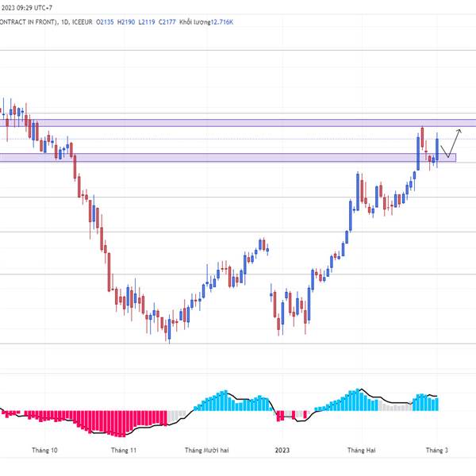The image size is (476, 476).
Task: Click the 09:29 UTC+7 timestamp text
Action: (34, 8)
